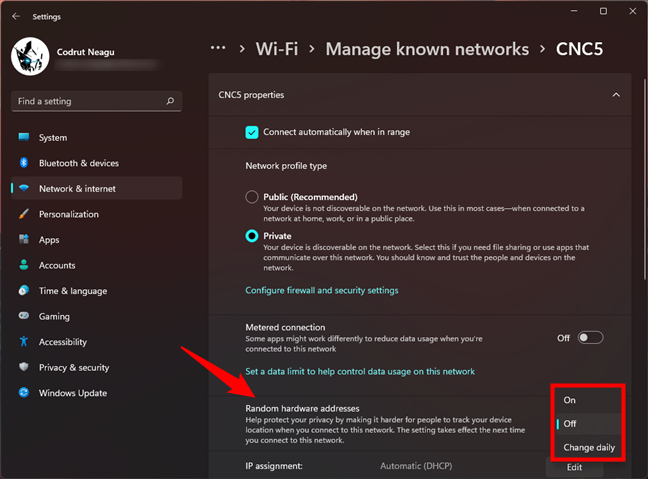Select the Public (Recommended) network profile

tap(252, 197)
